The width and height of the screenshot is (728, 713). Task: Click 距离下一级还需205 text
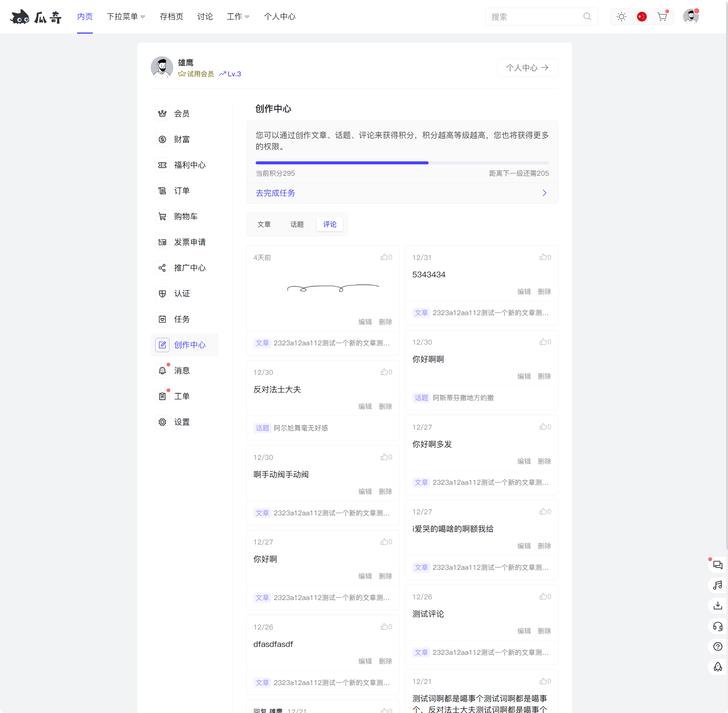519,173
